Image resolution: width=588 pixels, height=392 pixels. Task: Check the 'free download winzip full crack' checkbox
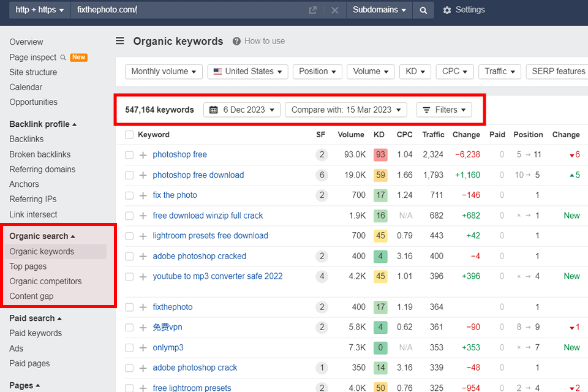click(x=129, y=216)
